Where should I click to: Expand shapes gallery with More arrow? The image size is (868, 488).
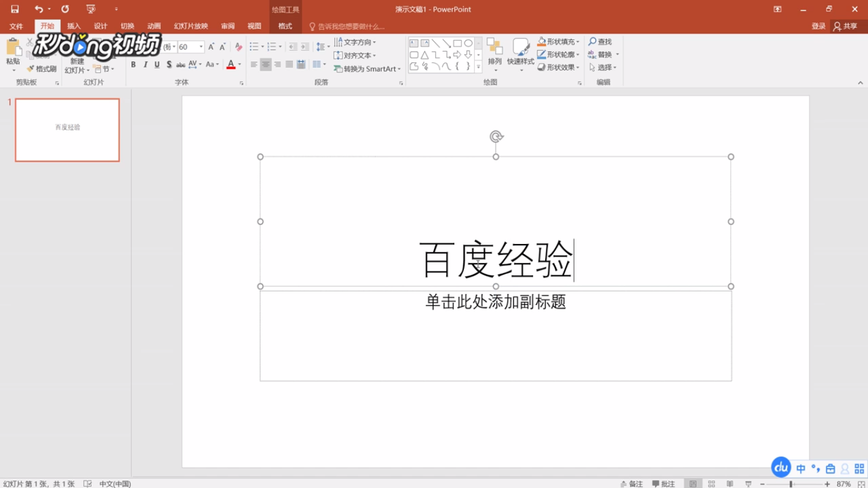click(x=478, y=67)
